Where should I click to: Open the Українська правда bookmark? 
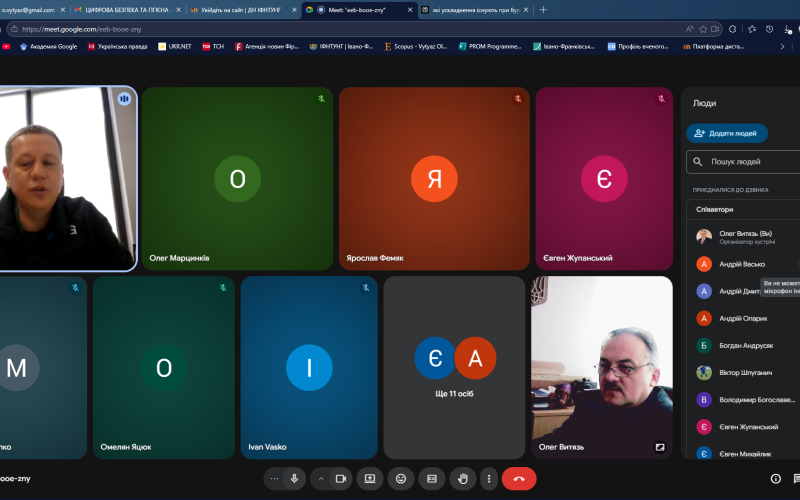[x=117, y=46]
